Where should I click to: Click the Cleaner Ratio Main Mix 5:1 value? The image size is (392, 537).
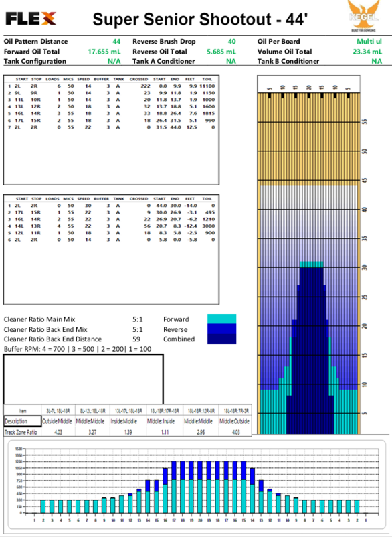point(138,319)
